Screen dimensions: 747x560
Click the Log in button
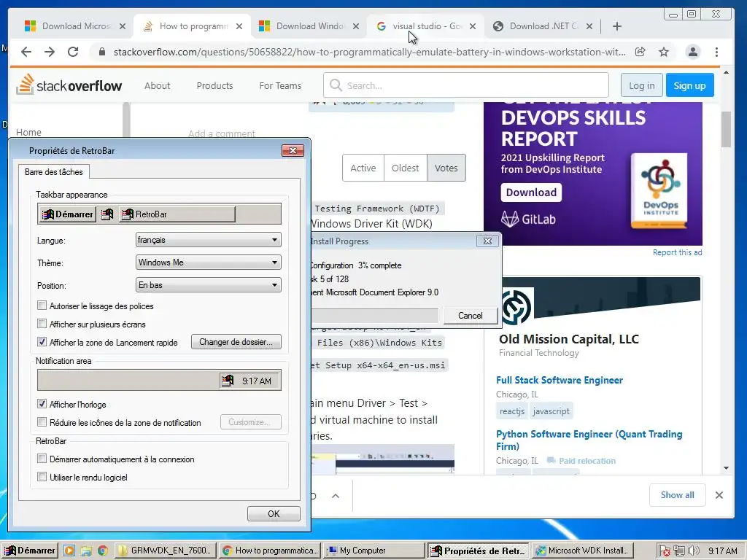[641, 86]
